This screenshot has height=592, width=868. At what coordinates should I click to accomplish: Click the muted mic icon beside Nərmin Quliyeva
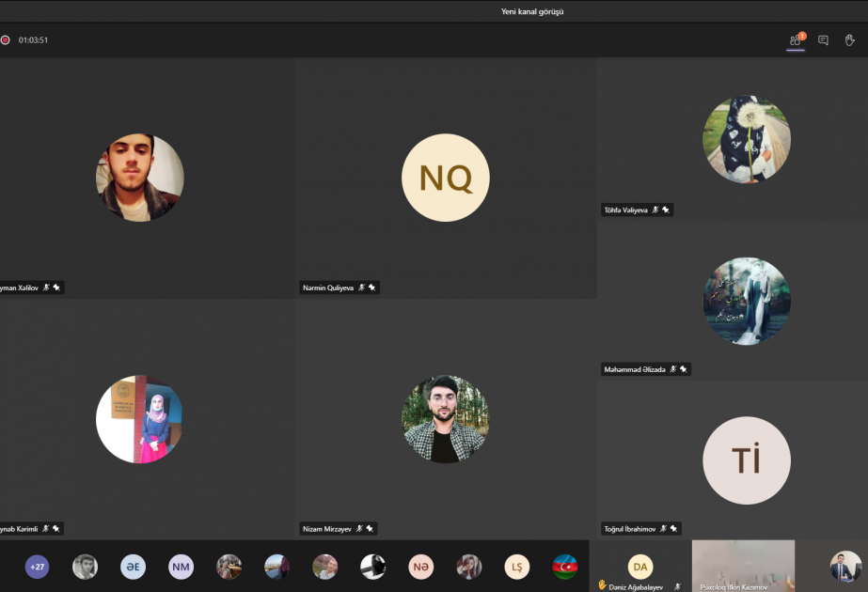tap(361, 288)
